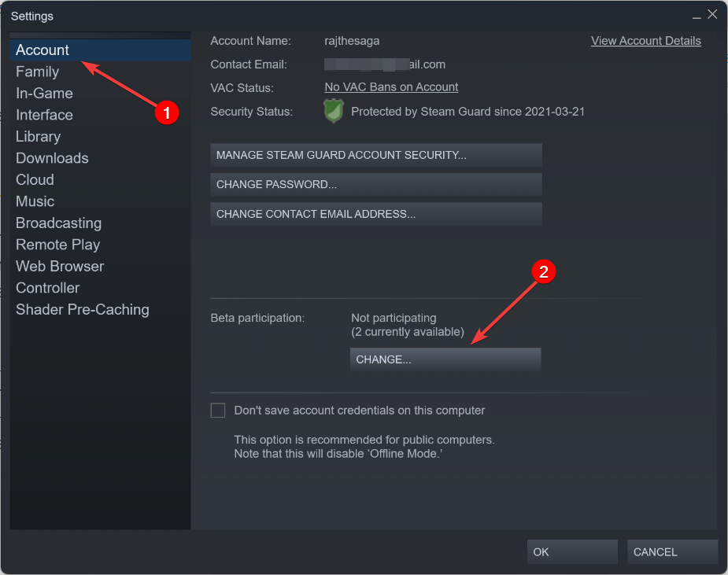Click '(2 currently available)' text
The width and height of the screenshot is (728, 575).
408,332
